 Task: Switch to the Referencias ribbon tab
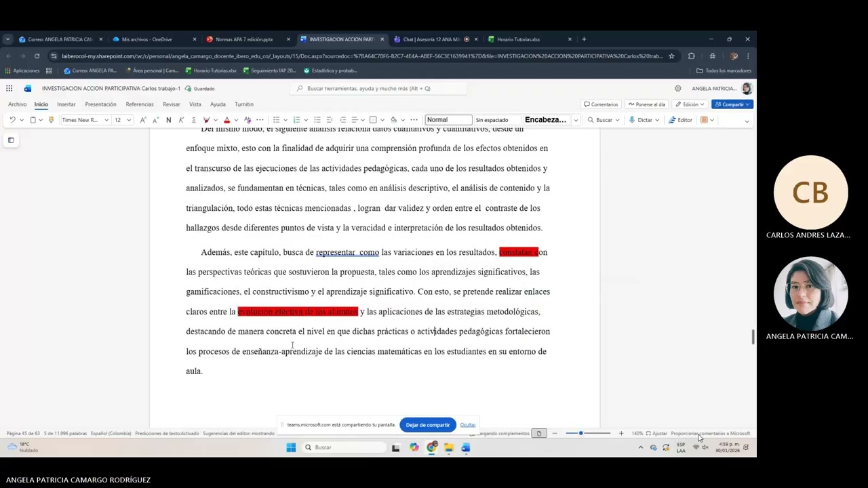[x=140, y=104]
